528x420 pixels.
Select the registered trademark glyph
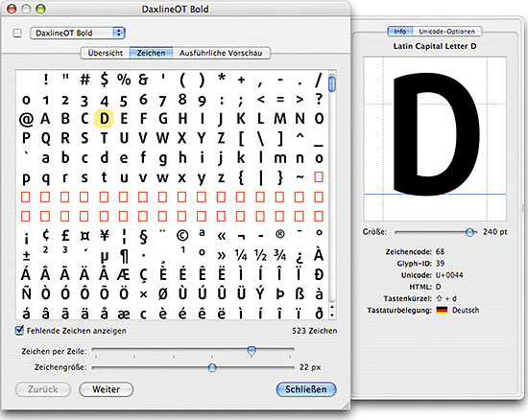click(279, 234)
